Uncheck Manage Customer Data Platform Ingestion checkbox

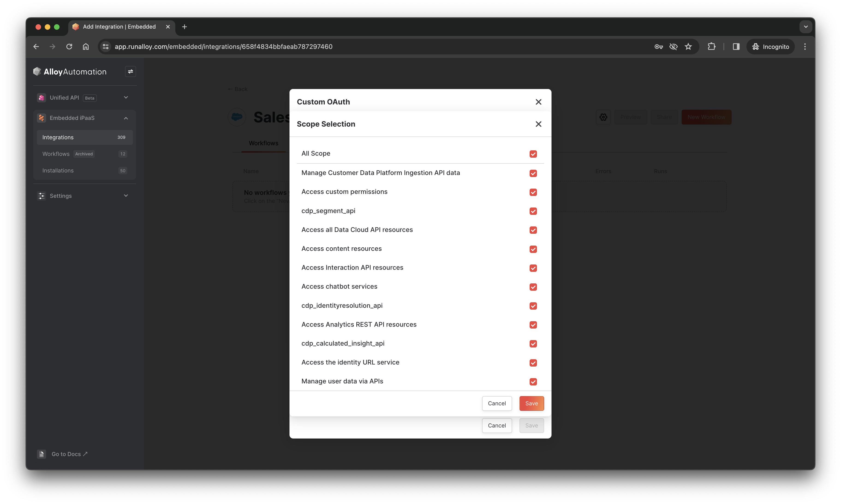pos(533,173)
